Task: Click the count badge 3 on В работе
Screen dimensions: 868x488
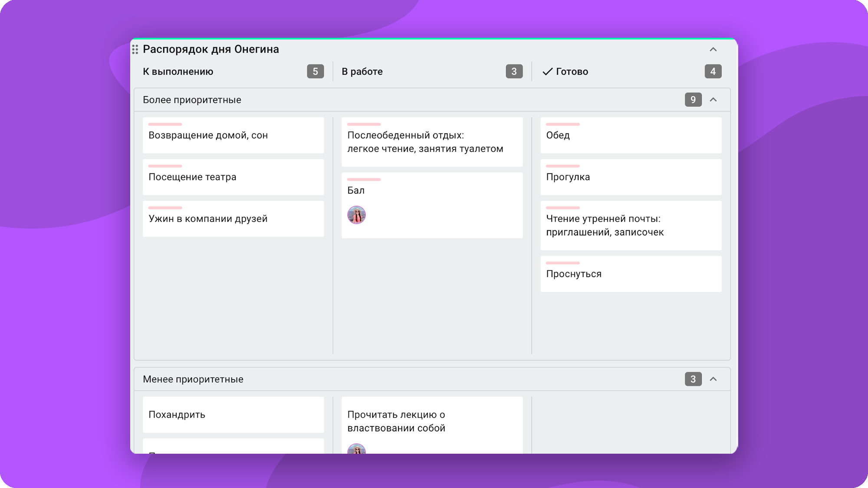Action: click(x=514, y=72)
